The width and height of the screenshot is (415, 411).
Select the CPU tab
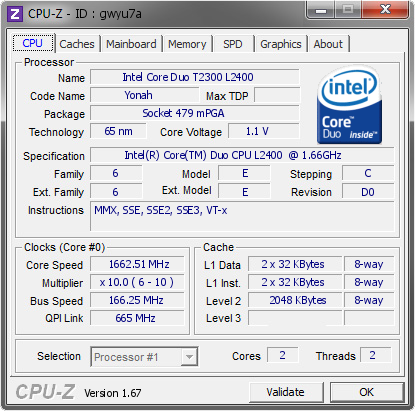coord(33,43)
